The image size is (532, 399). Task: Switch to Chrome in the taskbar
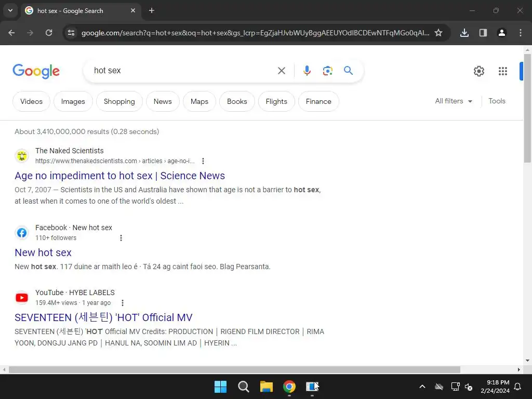(289, 387)
